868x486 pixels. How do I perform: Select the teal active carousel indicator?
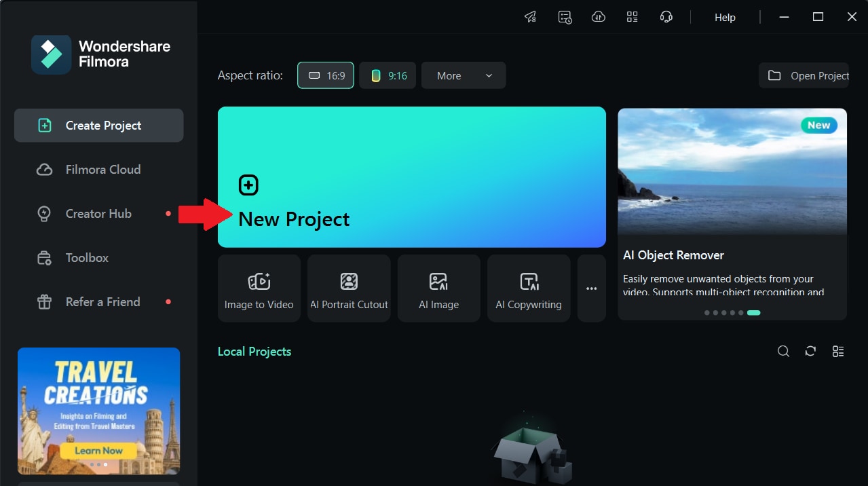[753, 313]
